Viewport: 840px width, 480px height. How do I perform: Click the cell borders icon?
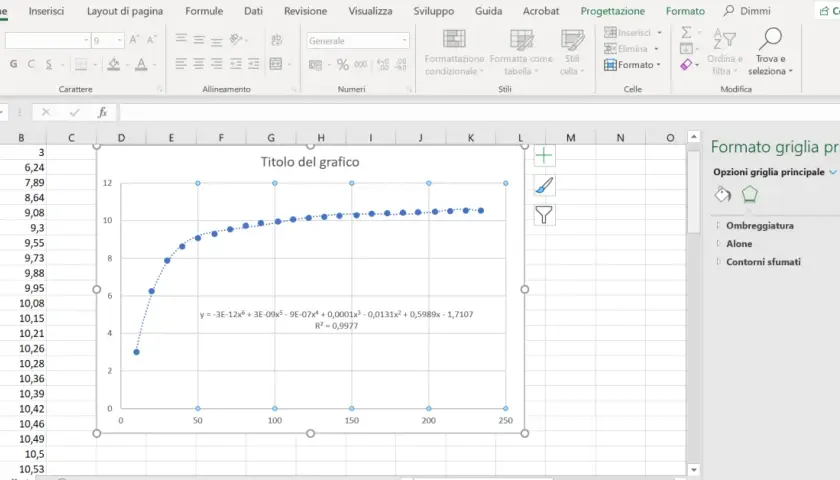(x=81, y=64)
